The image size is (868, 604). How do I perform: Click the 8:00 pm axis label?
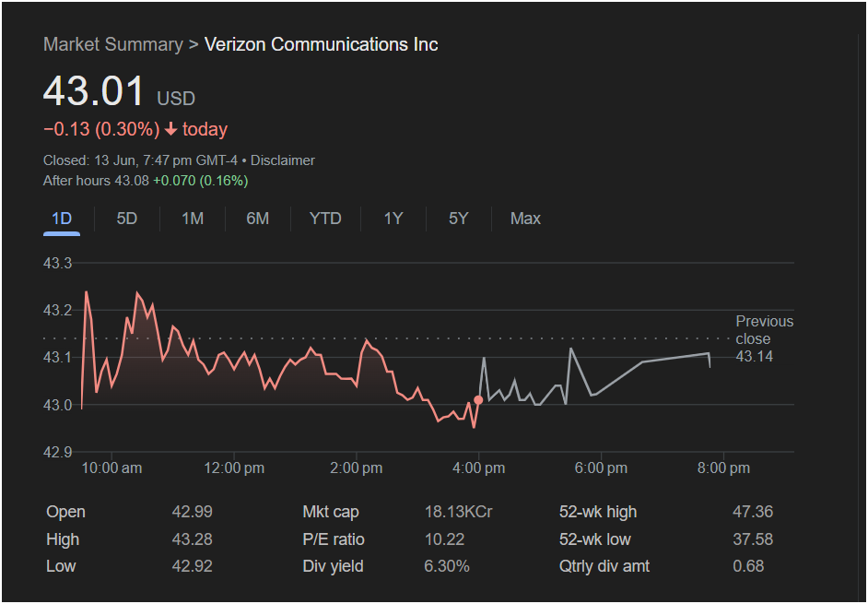(723, 468)
